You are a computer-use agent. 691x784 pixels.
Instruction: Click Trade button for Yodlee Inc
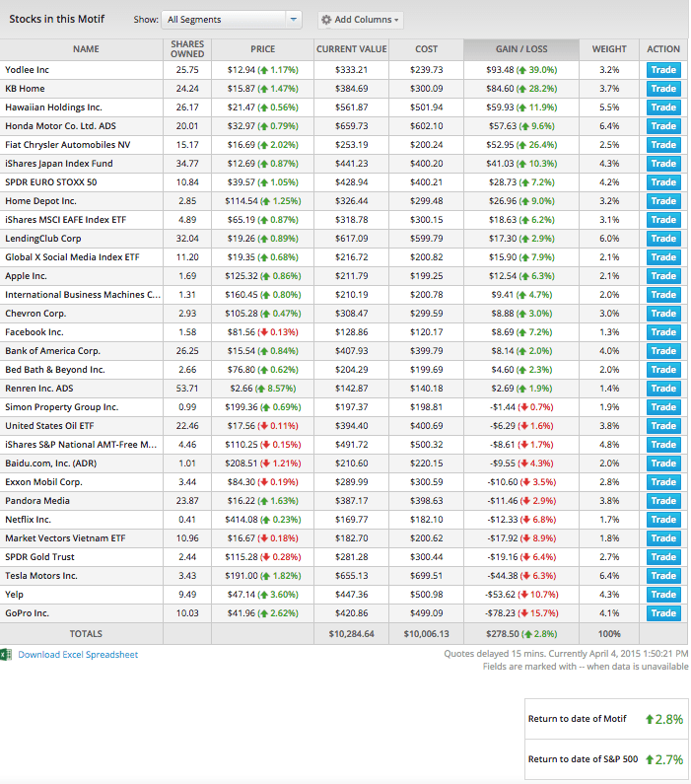click(663, 69)
